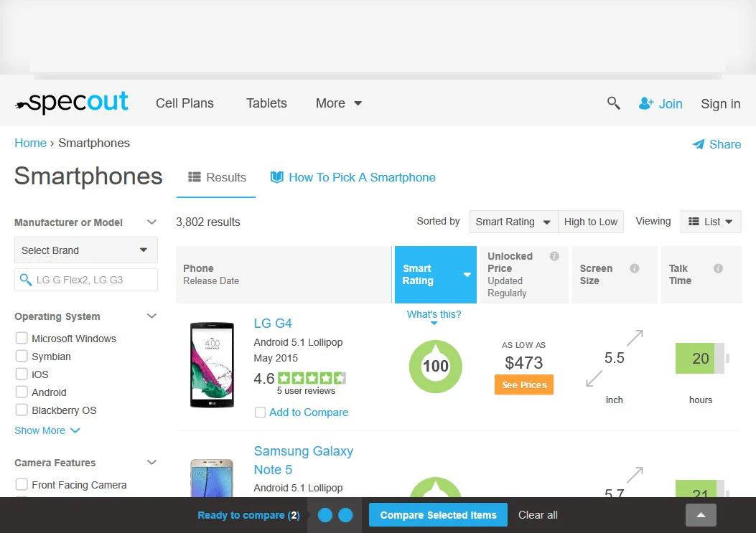Screen dimensions: 756x533
Task: Open the LG G4 title link
Action: coord(273,324)
